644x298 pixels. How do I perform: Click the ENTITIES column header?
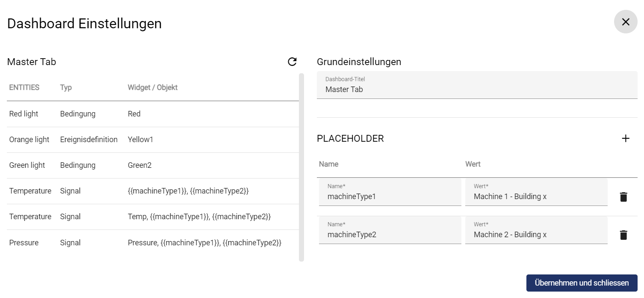(24, 87)
